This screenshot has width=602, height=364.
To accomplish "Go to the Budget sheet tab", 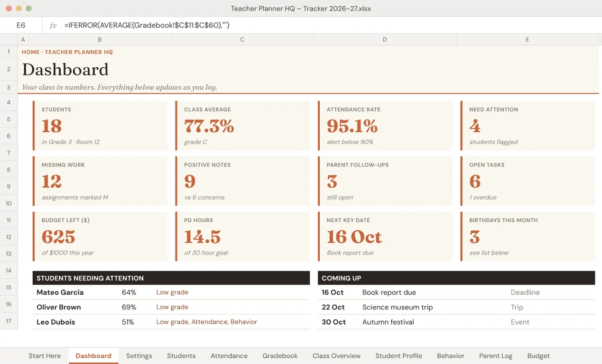I will coord(538,355).
